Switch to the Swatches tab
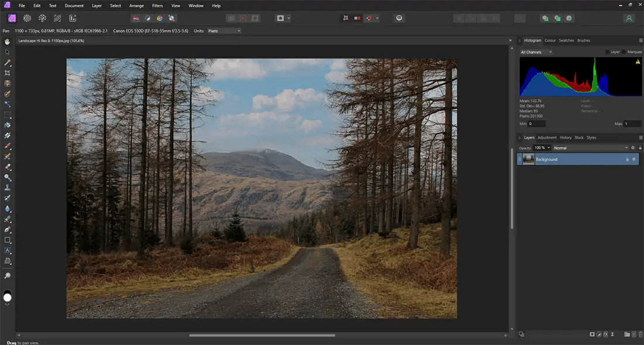This screenshot has width=644, height=345. click(x=566, y=40)
